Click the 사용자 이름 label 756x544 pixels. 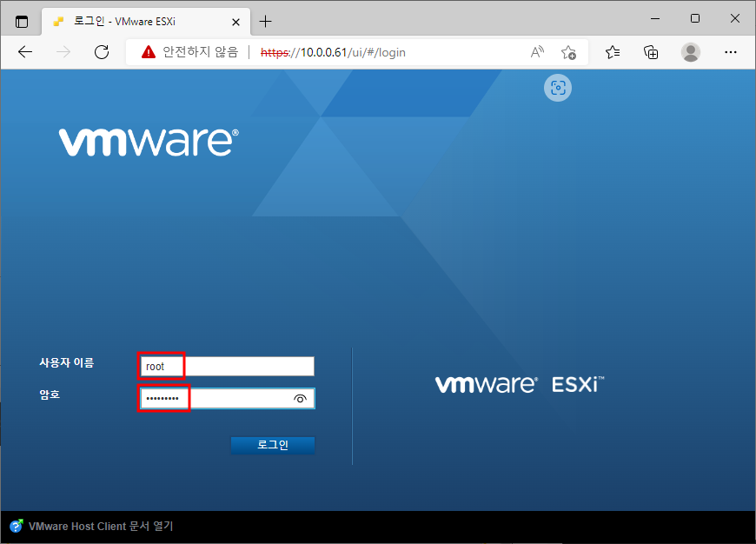coord(67,362)
